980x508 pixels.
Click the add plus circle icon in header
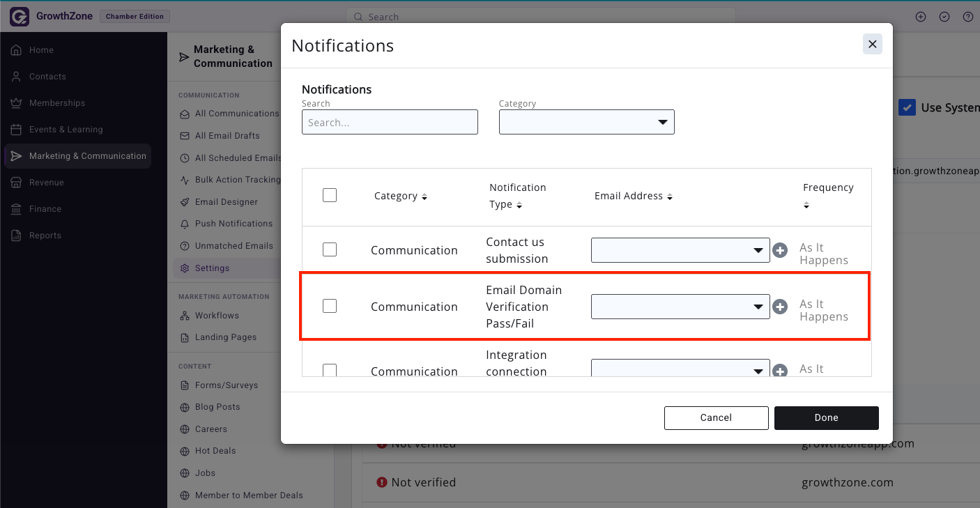pyautogui.click(x=921, y=17)
